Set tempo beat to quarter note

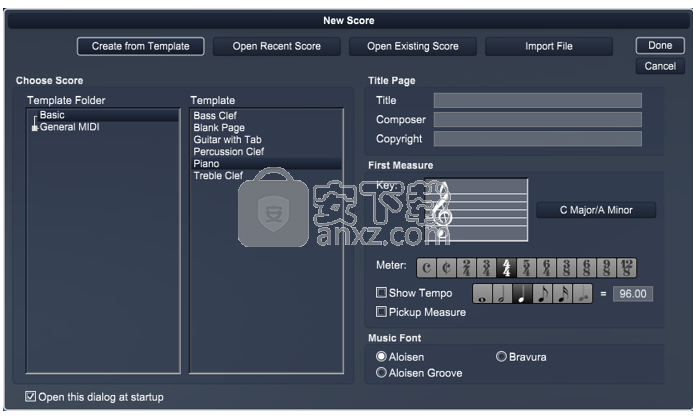(522, 294)
